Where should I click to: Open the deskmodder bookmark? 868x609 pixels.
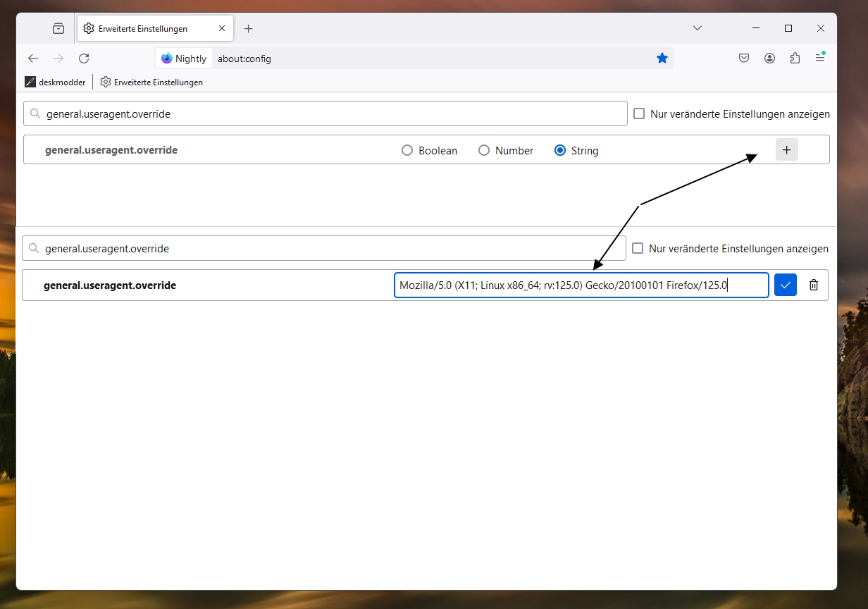[x=55, y=82]
